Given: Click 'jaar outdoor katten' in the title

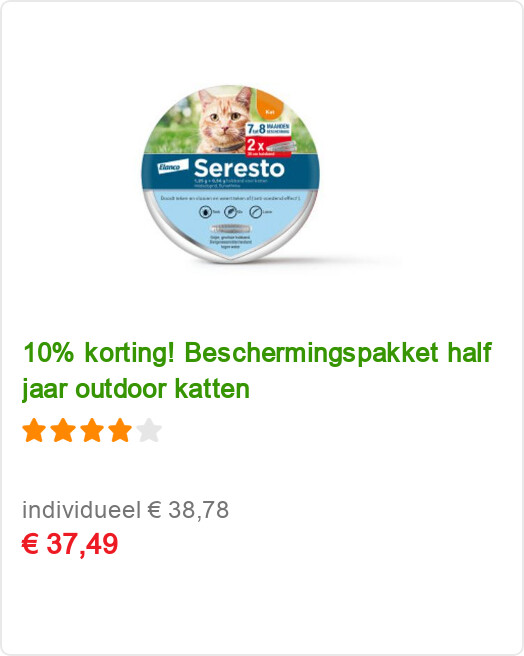Looking at the screenshot, I should pyautogui.click(x=136, y=389).
